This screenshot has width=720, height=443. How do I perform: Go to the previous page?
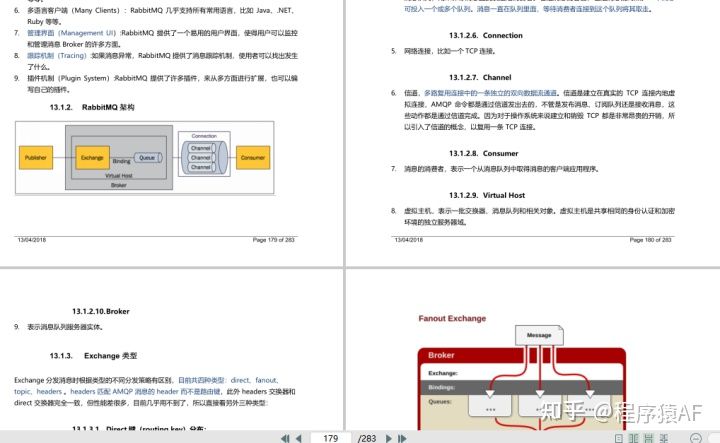click(298, 438)
